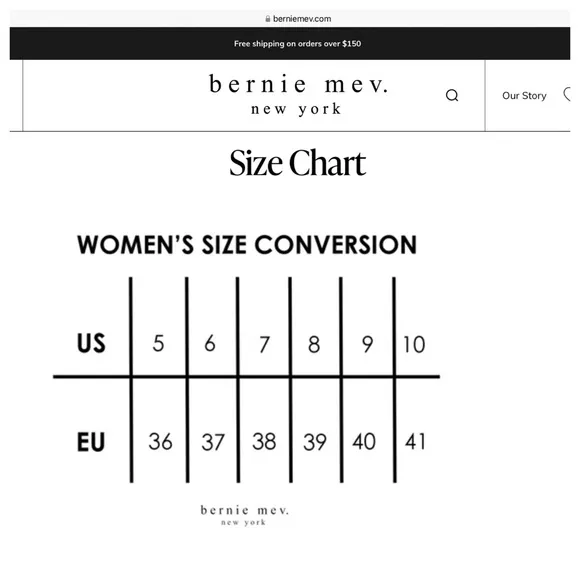Click the search magnifier icon
The width and height of the screenshot is (580, 580).
click(452, 95)
